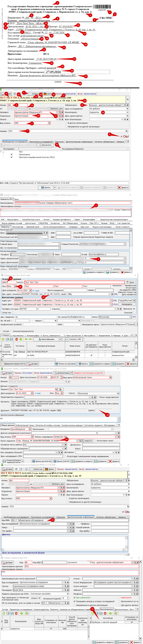Open the Модуль врача tab in the ЛПУ window

(x=13, y=220)
